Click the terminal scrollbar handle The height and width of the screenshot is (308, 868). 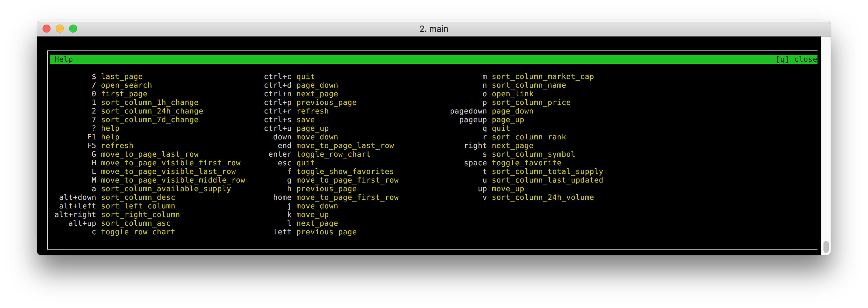[x=825, y=247]
